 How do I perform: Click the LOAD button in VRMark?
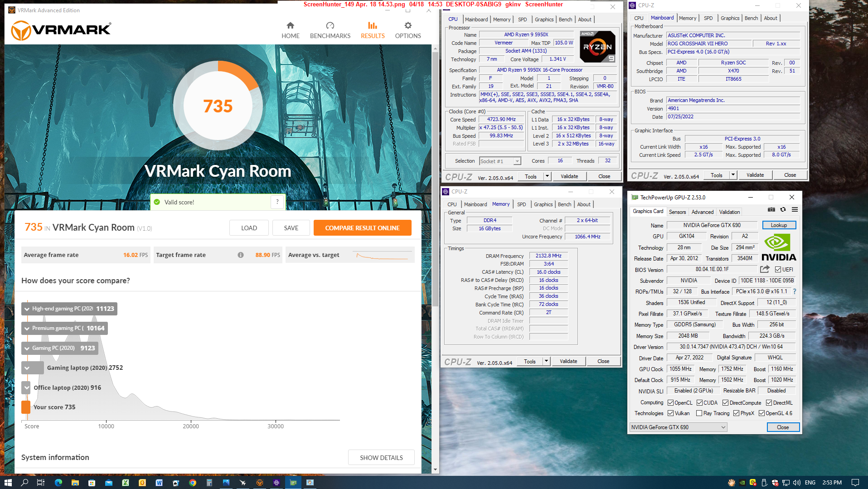pyautogui.click(x=249, y=228)
